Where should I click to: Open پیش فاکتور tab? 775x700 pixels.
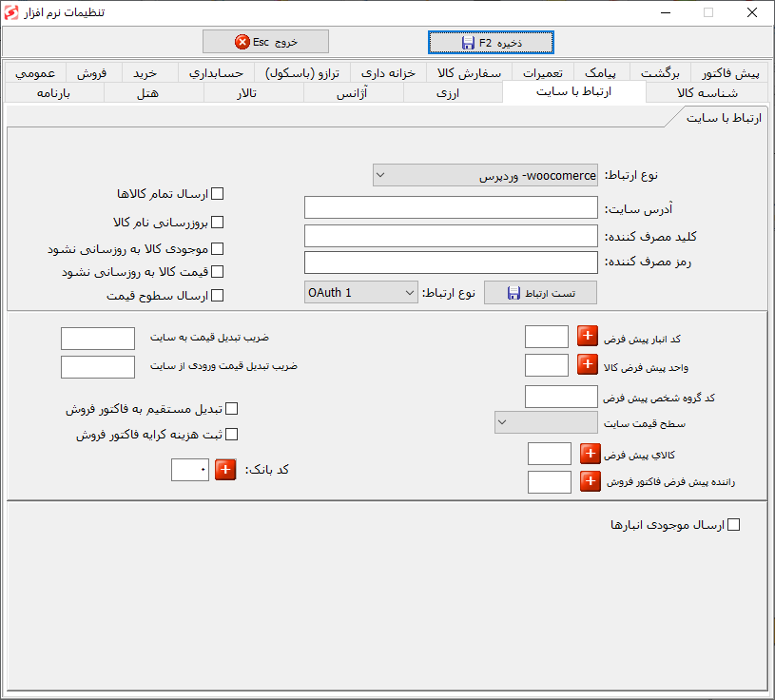click(730, 73)
